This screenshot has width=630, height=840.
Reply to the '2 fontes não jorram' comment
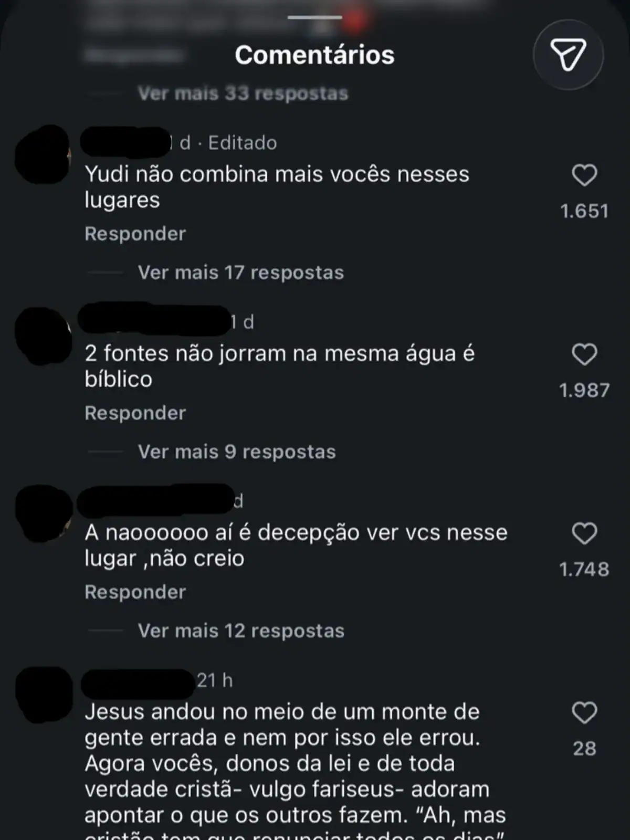[135, 413]
